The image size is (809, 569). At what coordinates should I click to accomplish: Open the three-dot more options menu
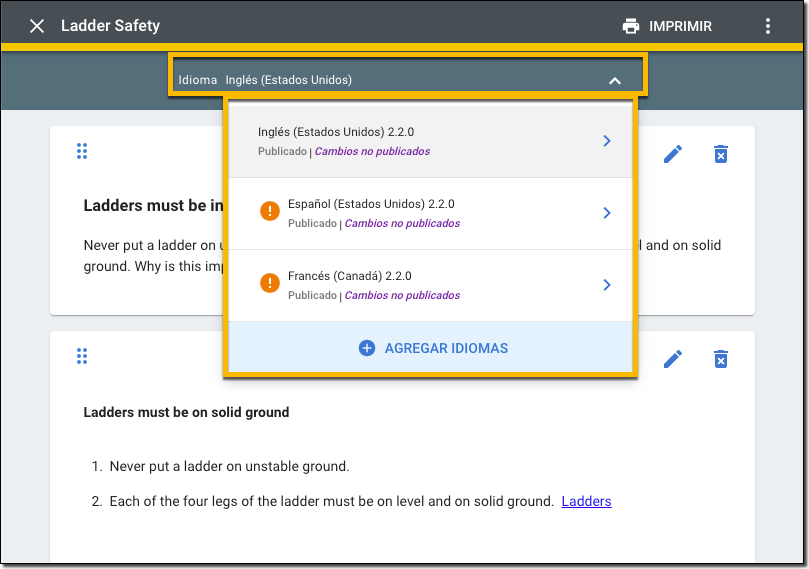point(768,26)
